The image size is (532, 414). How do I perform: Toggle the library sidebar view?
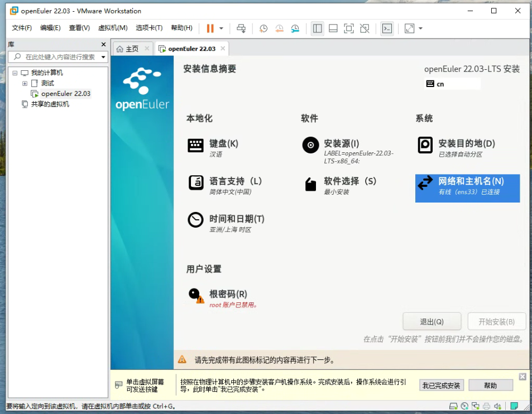317,28
